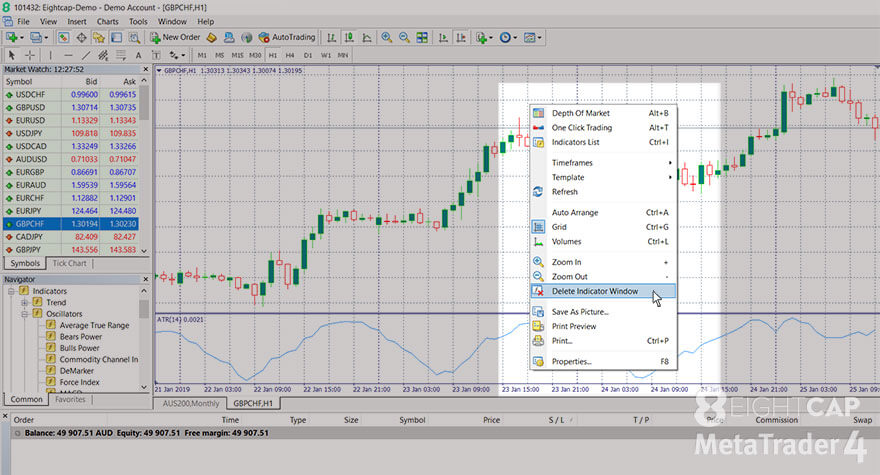Open the Indicators list dropdown in toolbar
Image resolution: width=880 pixels, height=475 pixels.
pos(482,38)
